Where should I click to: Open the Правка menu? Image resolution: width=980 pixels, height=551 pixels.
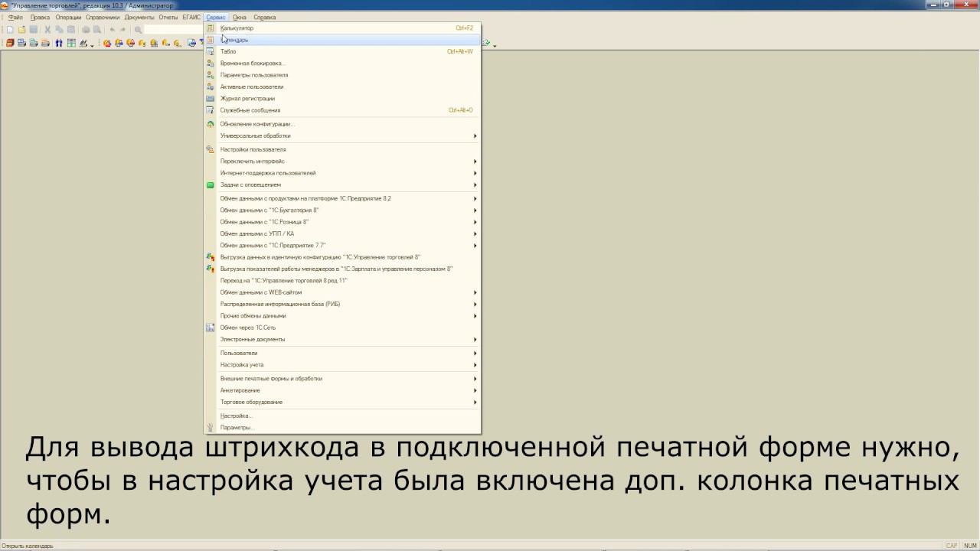click(x=40, y=17)
